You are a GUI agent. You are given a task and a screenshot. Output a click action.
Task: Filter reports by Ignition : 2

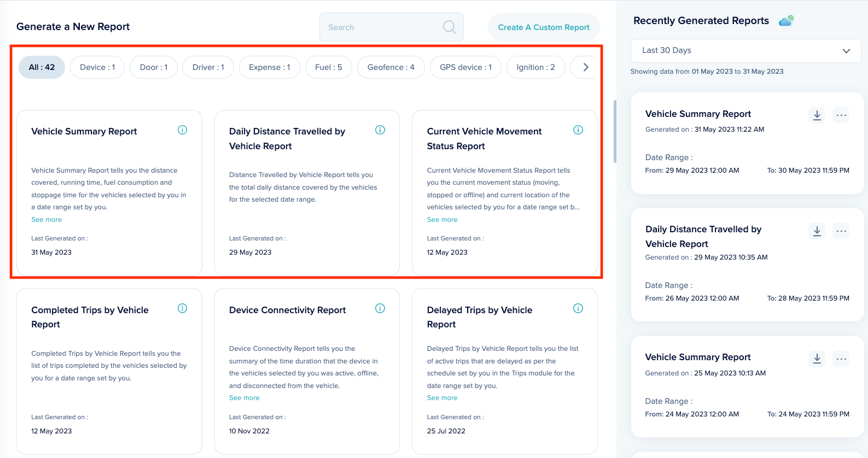click(535, 67)
